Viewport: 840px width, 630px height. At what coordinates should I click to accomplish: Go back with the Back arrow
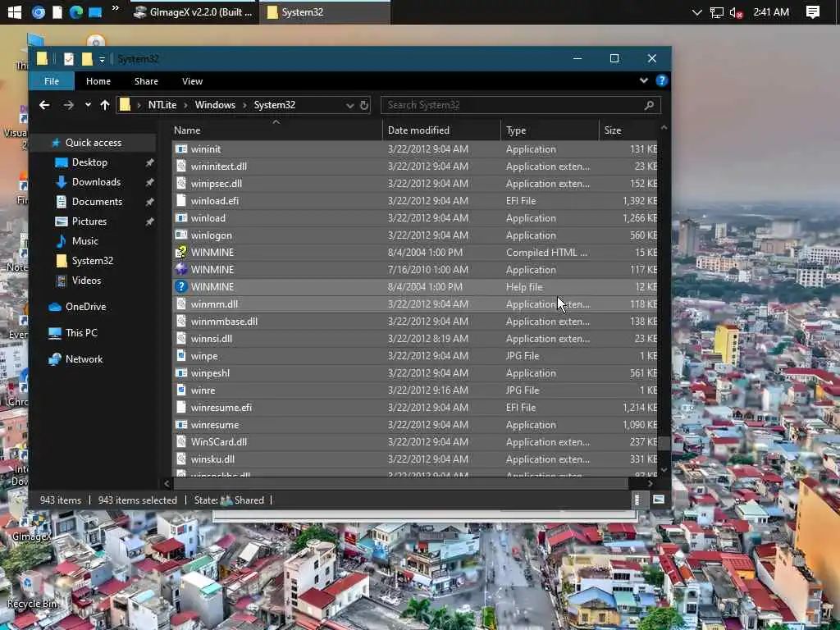pyautogui.click(x=44, y=105)
